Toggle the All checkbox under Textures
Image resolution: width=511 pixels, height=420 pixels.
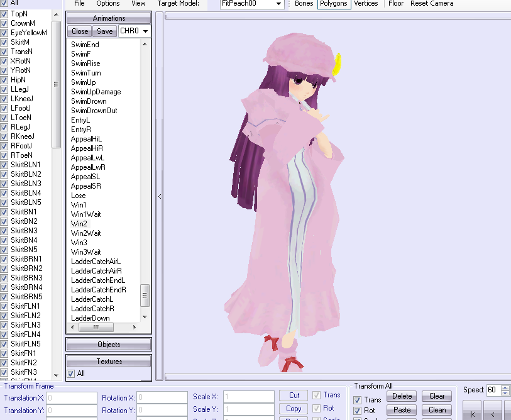71,374
